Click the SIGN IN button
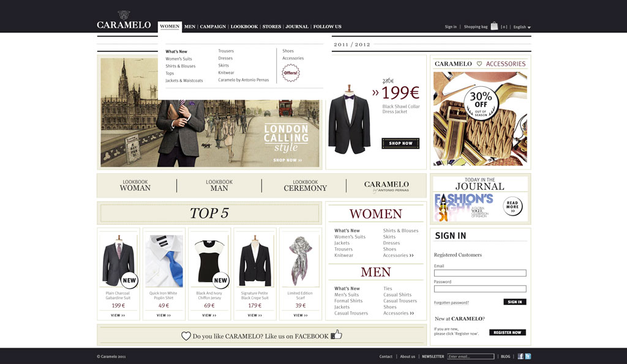Viewport: 627px width, 364px height. [x=514, y=302]
